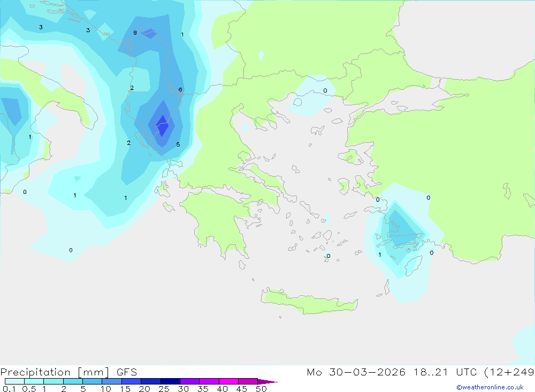Click the legend tick label "0.1"
The image size is (535, 392).
[9, 389]
